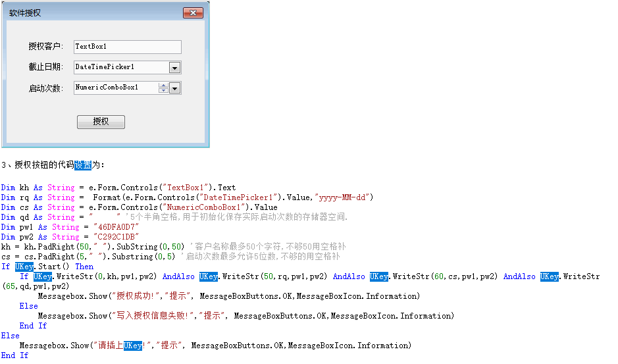This screenshot has height=364, width=618.
Task: Click the "C292C1DB" password string
Action: (116, 237)
